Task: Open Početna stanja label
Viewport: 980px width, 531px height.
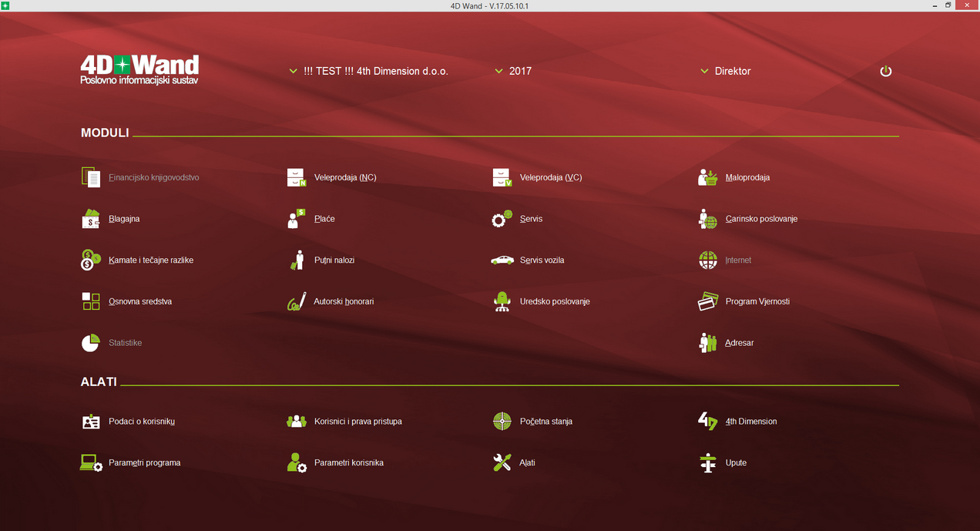Action: [x=546, y=422]
